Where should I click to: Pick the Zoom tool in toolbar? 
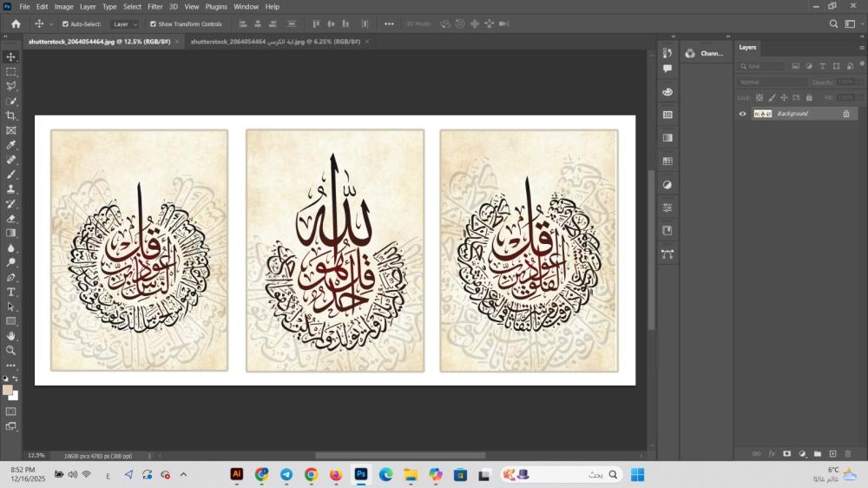pyautogui.click(x=11, y=350)
